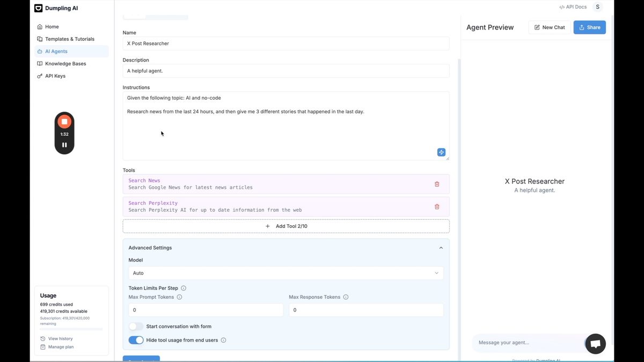Edit the Max Response Tokens value

pyautogui.click(x=366, y=310)
